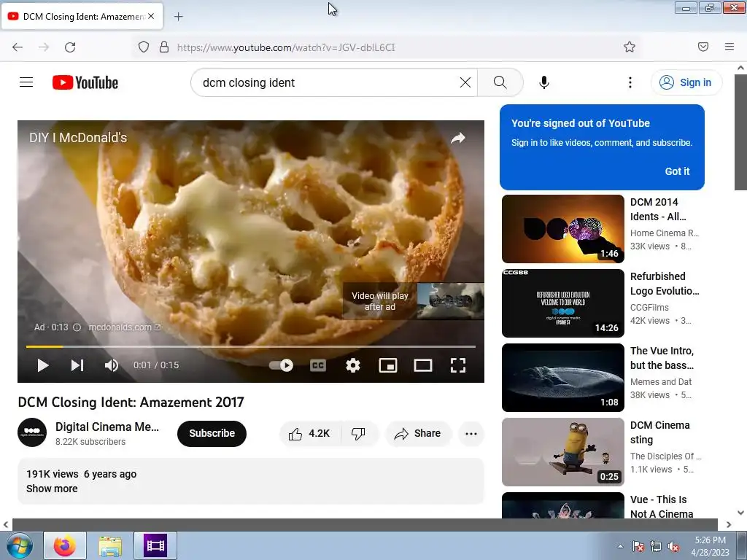Click the horizontal scrollbar right arrow
747x560 pixels.
tap(729, 524)
